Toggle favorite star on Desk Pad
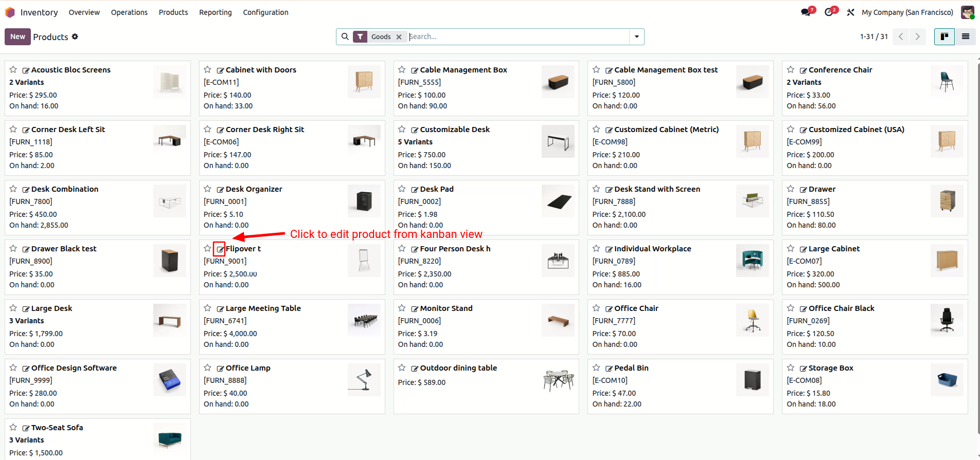Image resolution: width=980 pixels, height=460 pixels. pyautogui.click(x=402, y=189)
